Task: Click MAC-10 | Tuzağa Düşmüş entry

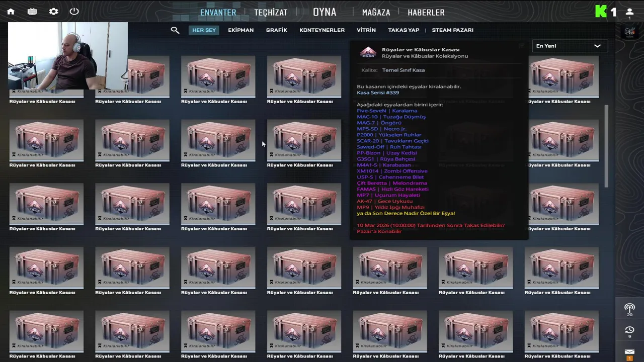Action: [x=391, y=117]
